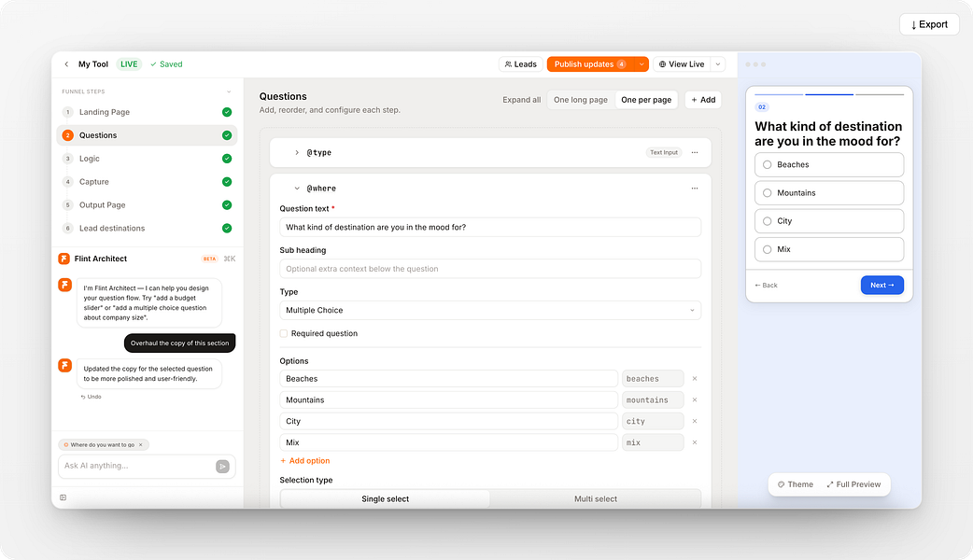Select the Mountains radio option in preview
This screenshot has width=973, height=560.
pos(767,193)
